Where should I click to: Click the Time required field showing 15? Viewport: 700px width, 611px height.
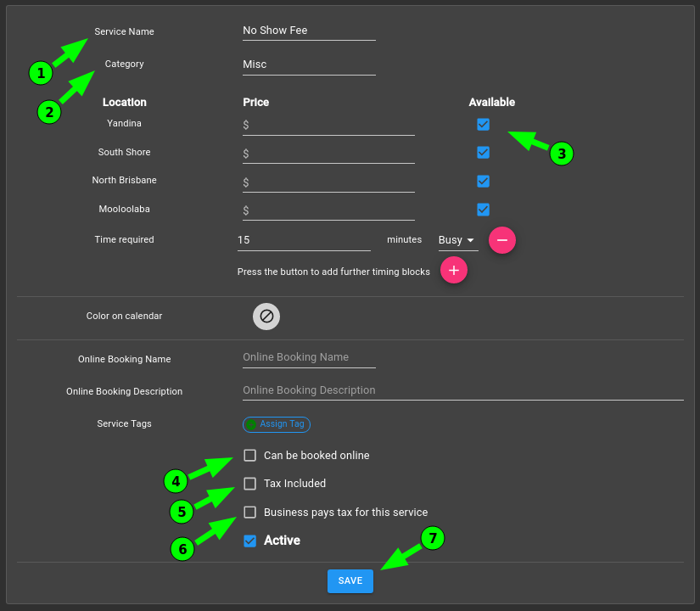pyautogui.click(x=304, y=240)
